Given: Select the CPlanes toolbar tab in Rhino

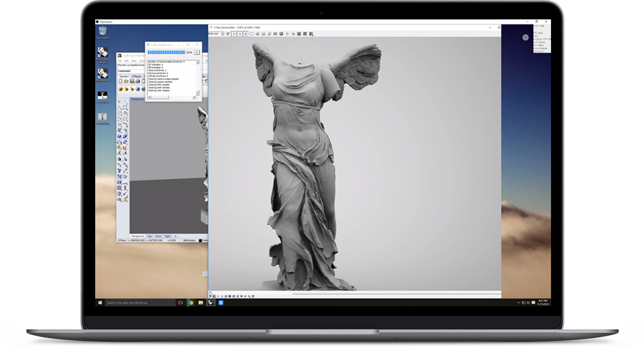Looking at the screenshot, I should click(x=136, y=76).
